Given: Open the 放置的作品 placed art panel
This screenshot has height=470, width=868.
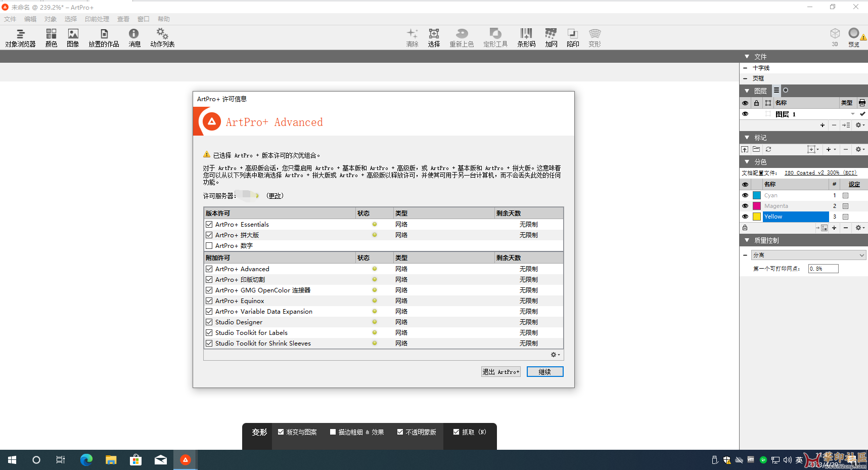Looking at the screenshot, I should pos(104,38).
